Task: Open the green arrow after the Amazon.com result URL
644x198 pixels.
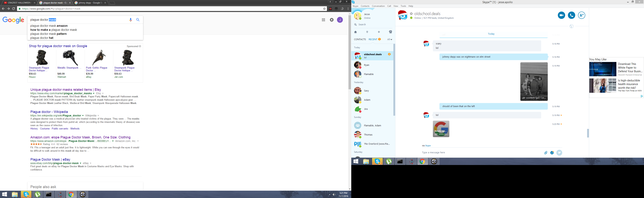Action: click(113, 141)
